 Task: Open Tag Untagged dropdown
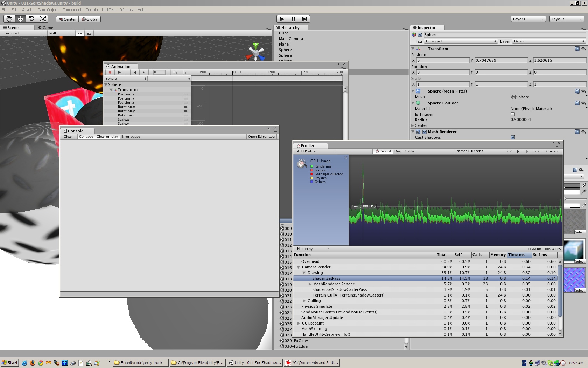coord(461,41)
